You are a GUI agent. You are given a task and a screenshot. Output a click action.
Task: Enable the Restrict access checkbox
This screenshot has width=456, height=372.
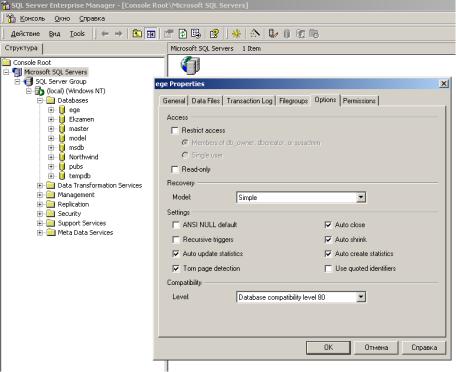click(175, 130)
